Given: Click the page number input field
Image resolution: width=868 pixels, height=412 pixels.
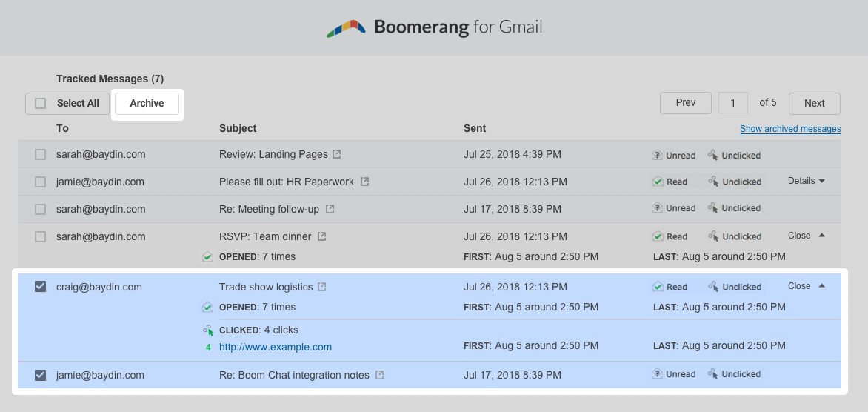Looking at the screenshot, I should pos(733,104).
